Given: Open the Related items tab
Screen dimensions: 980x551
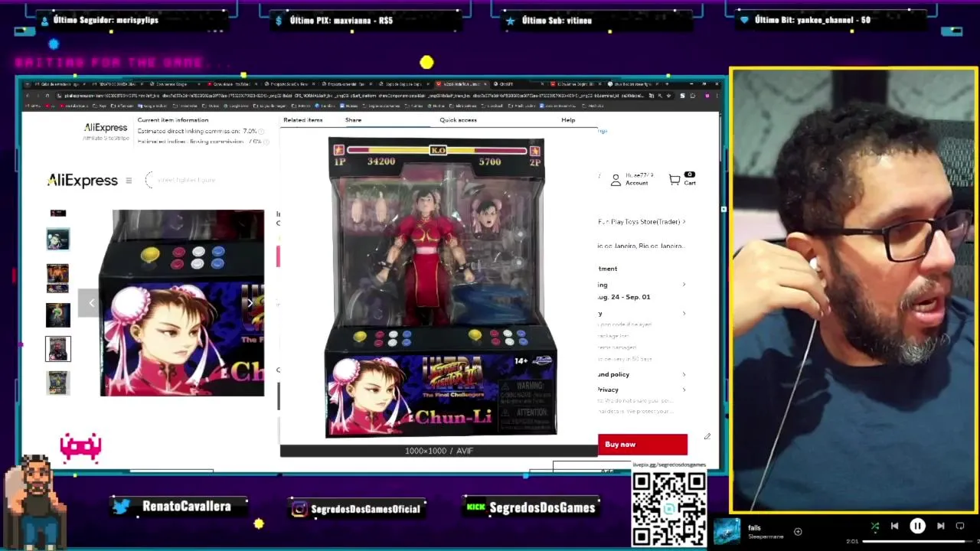Looking at the screenshot, I should [x=303, y=120].
